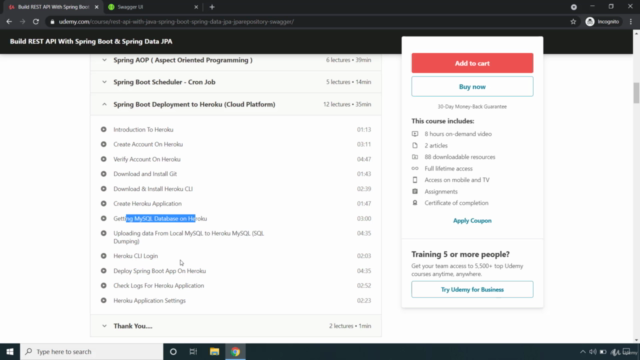Reload the Udemy page

click(36, 22)
